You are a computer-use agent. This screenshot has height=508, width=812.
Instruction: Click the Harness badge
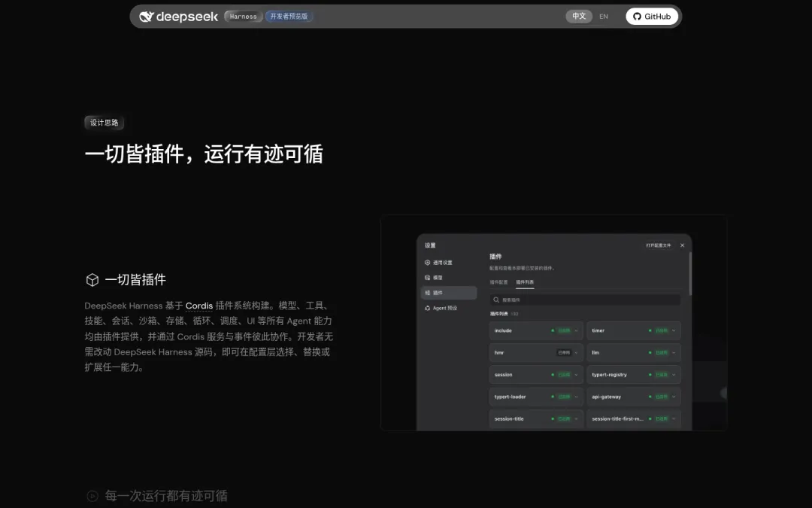tap(244, 17)
